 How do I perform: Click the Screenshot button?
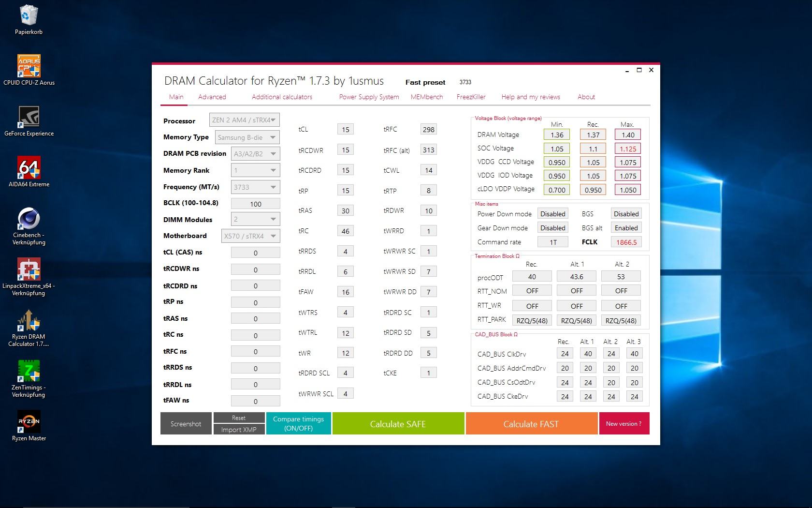click(186, 423)
